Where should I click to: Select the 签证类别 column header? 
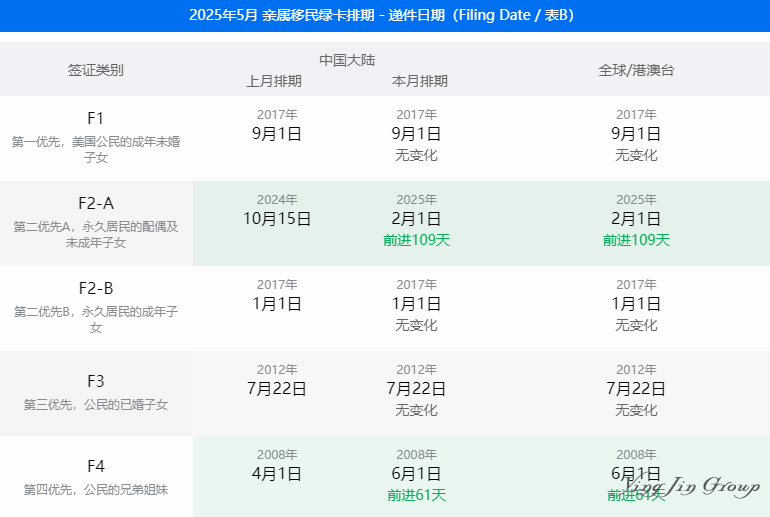[96, 70]
